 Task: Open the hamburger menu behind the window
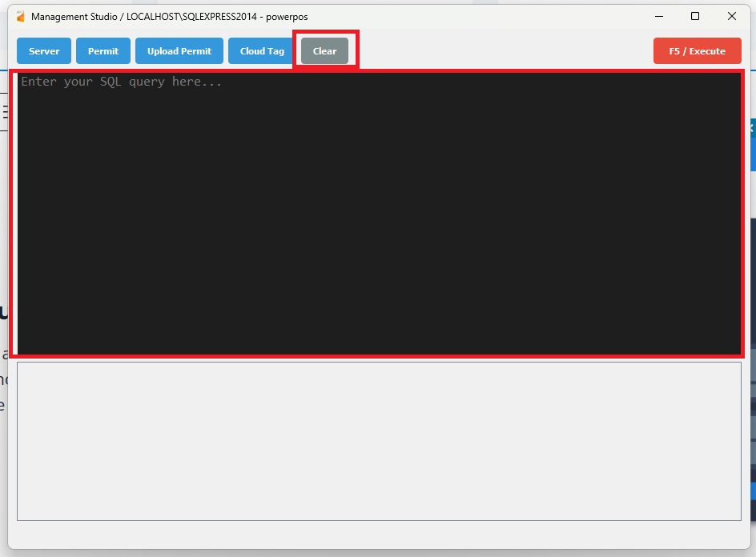click(x=4, y=112)
